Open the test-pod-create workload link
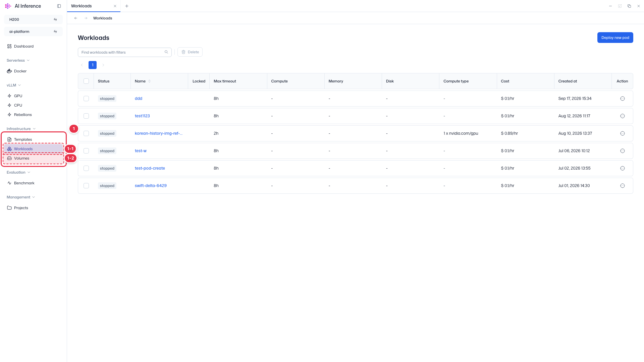Screen dimensions: 644x362 pyautogui.click(x=150, y=168)
